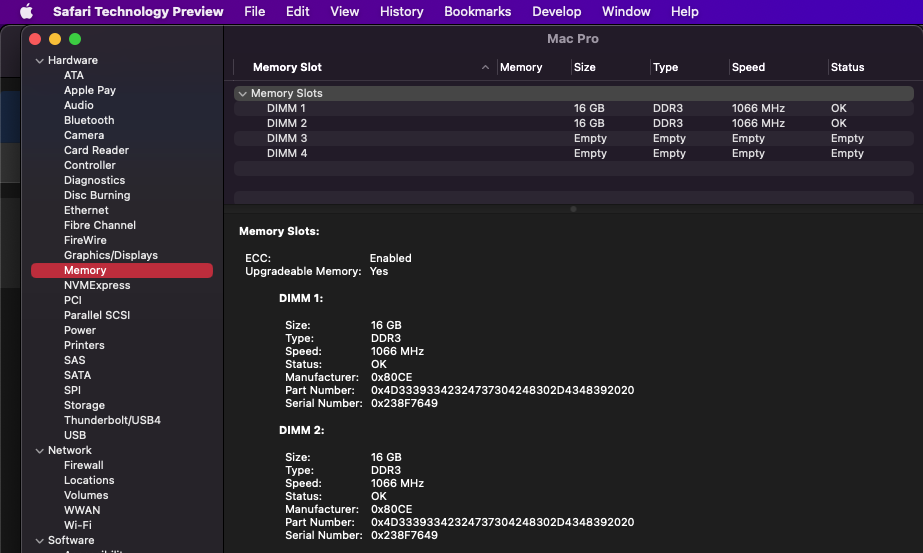Select Firewall under Network

click(84, 465)
